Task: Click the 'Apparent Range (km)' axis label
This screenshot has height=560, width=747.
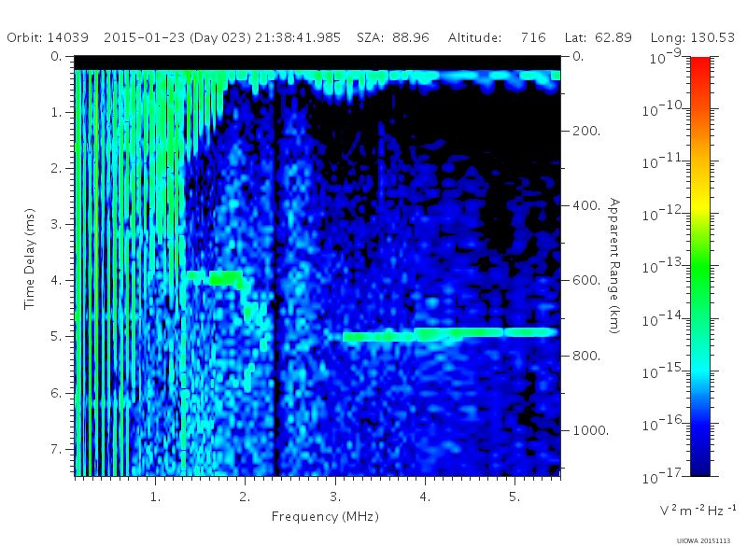Action: pyautogui.click(x=614, y=266)
